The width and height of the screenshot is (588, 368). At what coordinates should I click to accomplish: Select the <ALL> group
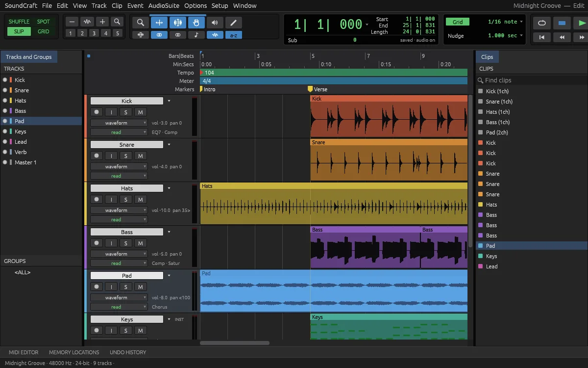23,272
